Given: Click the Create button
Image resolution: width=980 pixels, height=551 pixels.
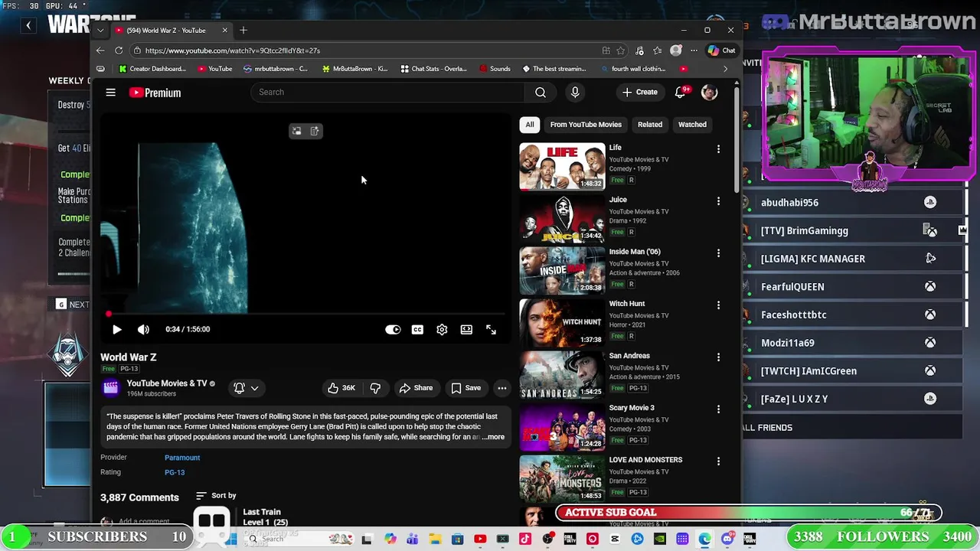Looking at the screenshot, I should (x=640, y=93).
